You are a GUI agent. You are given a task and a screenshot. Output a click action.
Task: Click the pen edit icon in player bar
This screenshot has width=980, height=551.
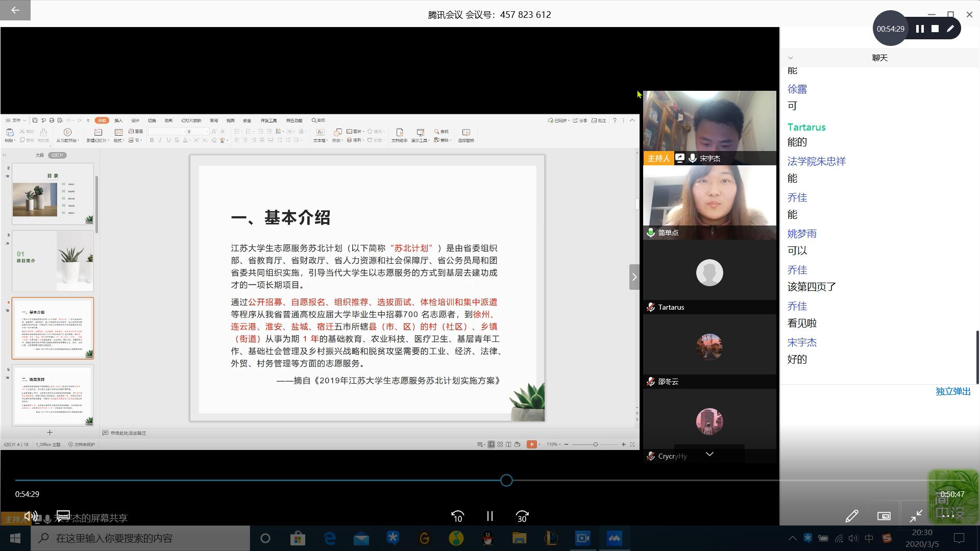[x=851, y=516]
